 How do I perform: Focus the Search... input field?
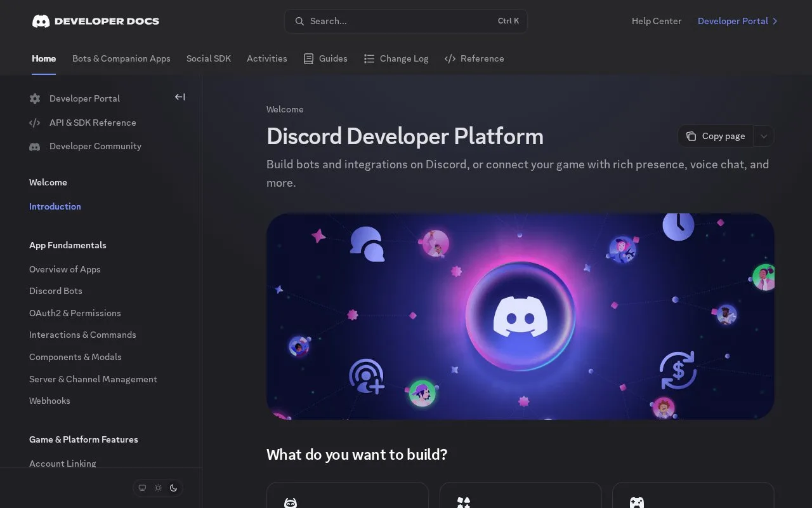(406, 21)
